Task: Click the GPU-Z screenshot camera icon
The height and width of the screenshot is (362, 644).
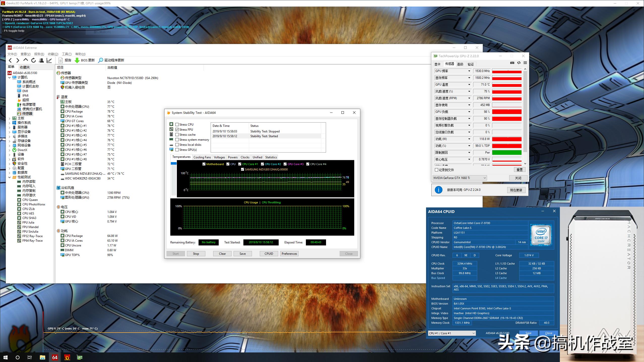Action: tap(512, 63)
